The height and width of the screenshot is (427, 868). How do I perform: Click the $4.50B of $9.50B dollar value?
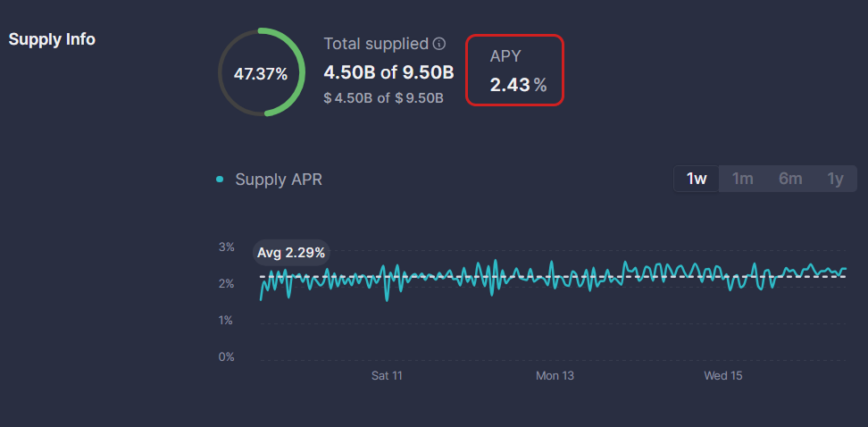[383, 98]
